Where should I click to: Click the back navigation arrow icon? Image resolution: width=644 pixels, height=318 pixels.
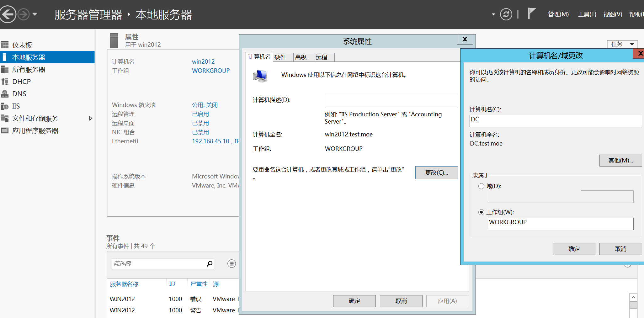tap(8, 14)
